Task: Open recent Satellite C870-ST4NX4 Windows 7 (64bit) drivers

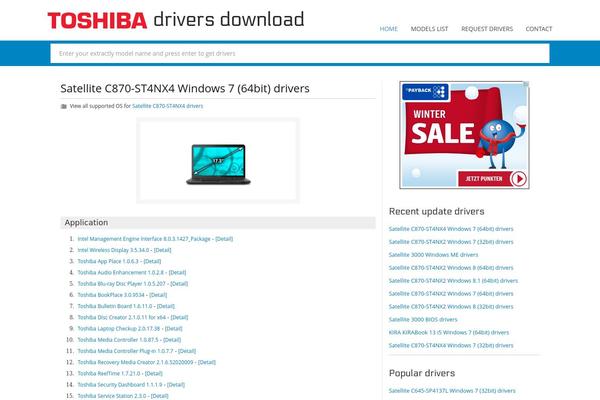Action: tap(451, 229)
